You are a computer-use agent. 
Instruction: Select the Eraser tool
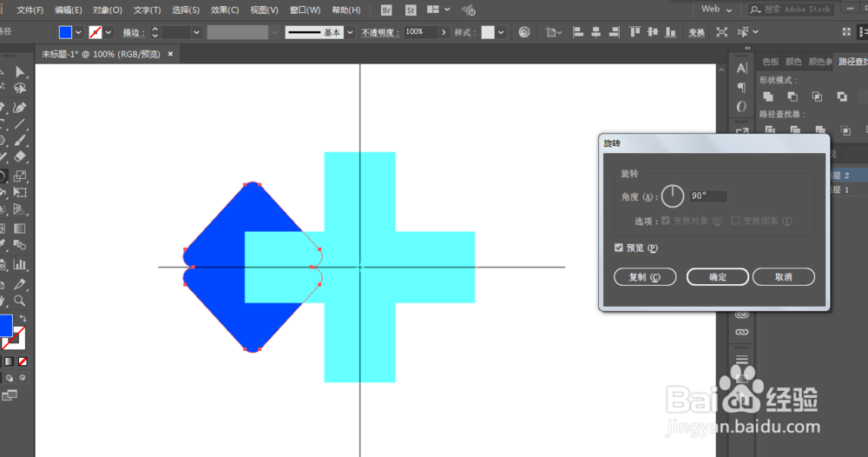20,157
